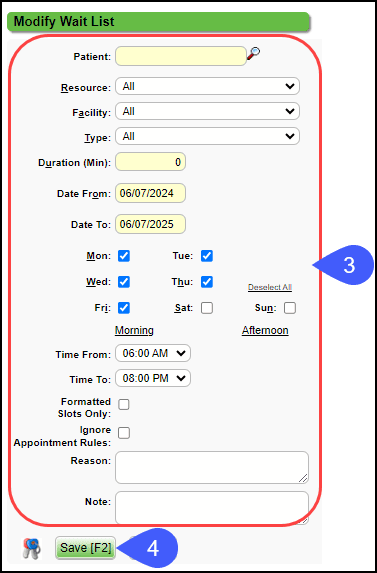Open the Type dropdown
The image size is (377, 573).
207,136
